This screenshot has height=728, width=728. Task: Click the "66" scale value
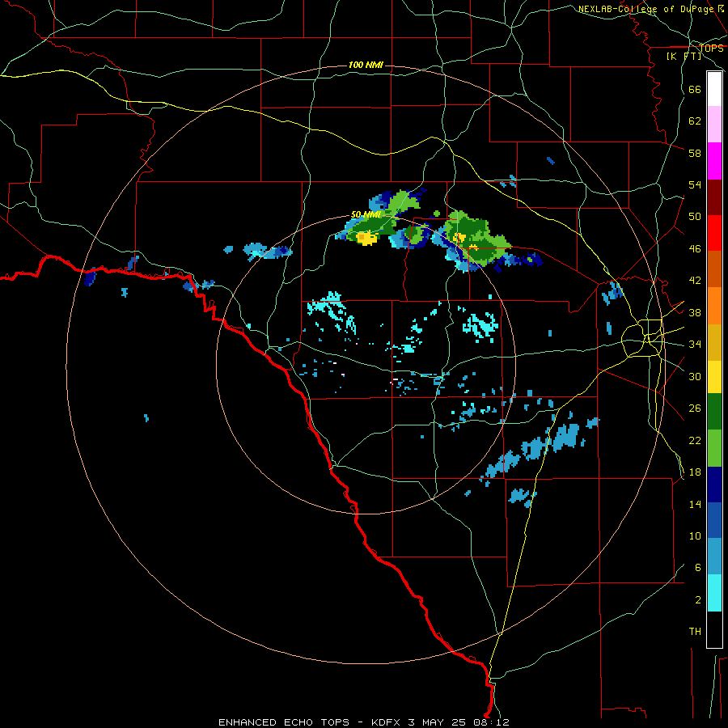[x=695, y=89]
